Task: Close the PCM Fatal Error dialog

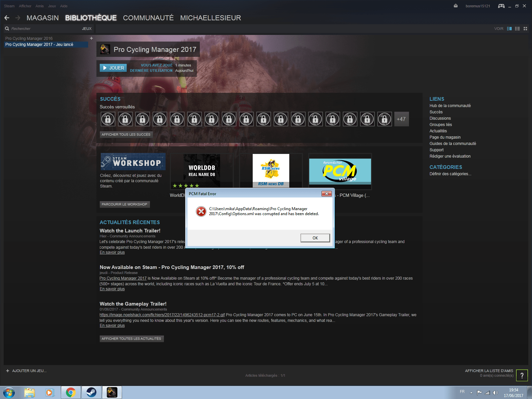Action: [327, 194]
